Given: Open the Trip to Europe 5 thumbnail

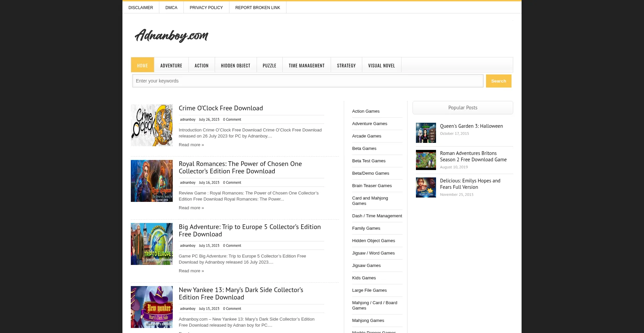Looking at the screenshot, I should click(x=152, y=244).
